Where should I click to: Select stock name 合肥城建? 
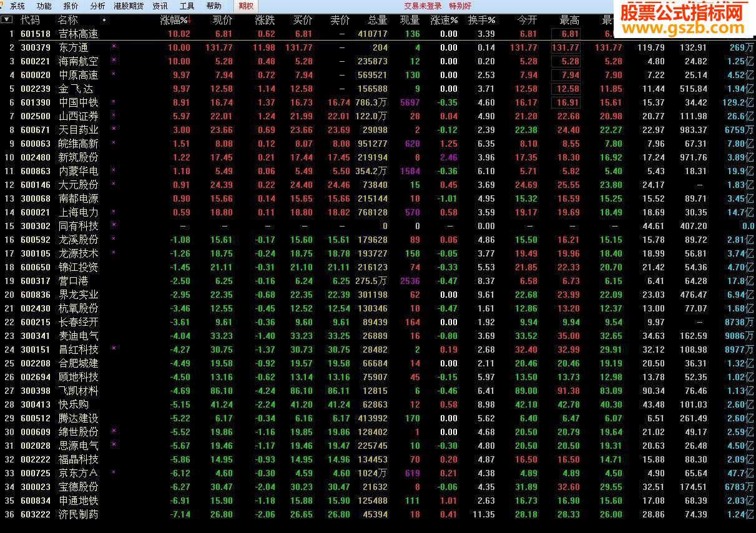click(x=78, y=363)
